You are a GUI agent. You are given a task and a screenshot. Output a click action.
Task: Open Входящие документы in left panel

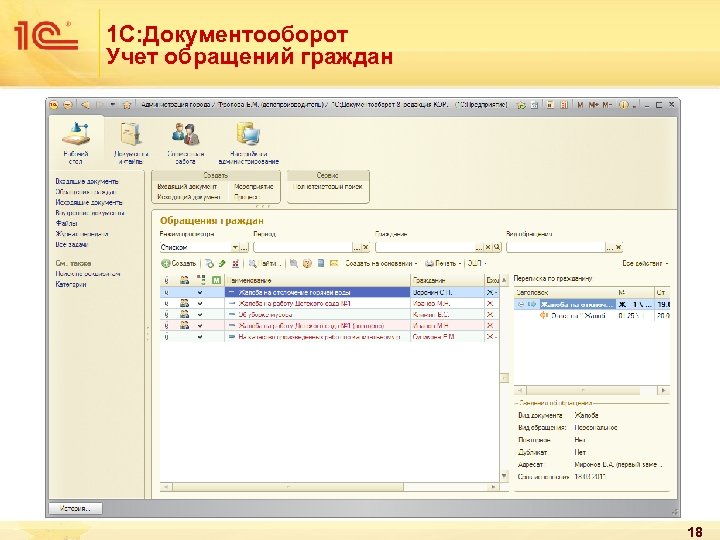tap(87, 181)
